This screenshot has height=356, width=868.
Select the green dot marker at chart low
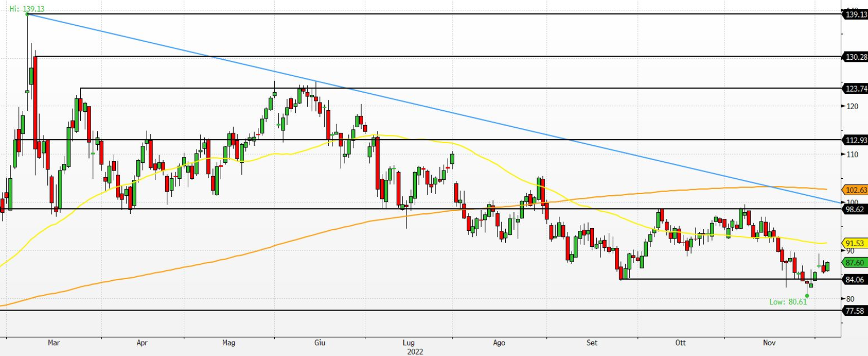coord(807,296)
